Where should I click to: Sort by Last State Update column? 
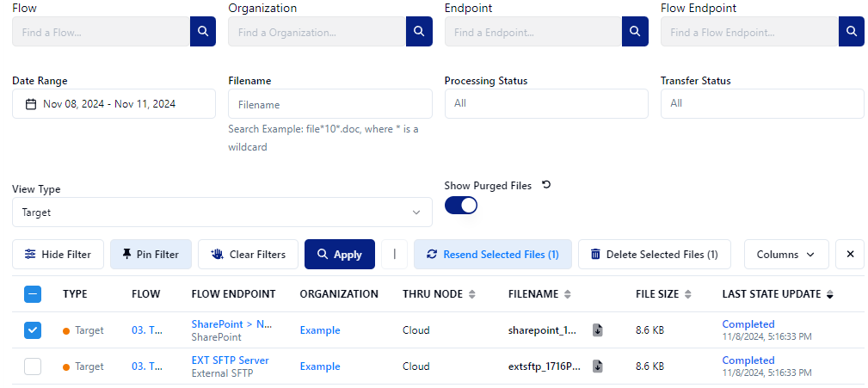coord(777,294)
